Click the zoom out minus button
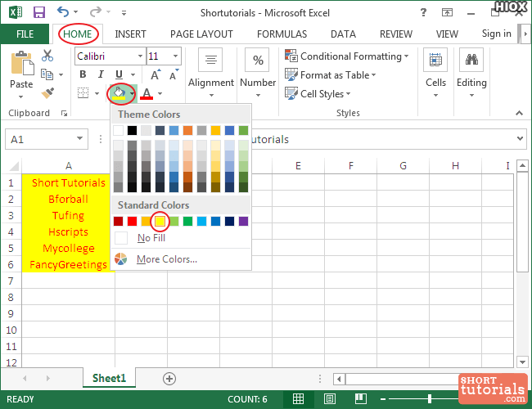Viewport: 532px width, 409px height. (x=383, y=399)
